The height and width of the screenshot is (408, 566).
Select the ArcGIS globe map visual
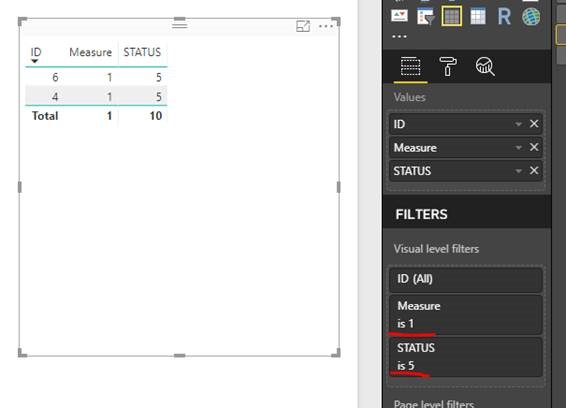(531, 17)
